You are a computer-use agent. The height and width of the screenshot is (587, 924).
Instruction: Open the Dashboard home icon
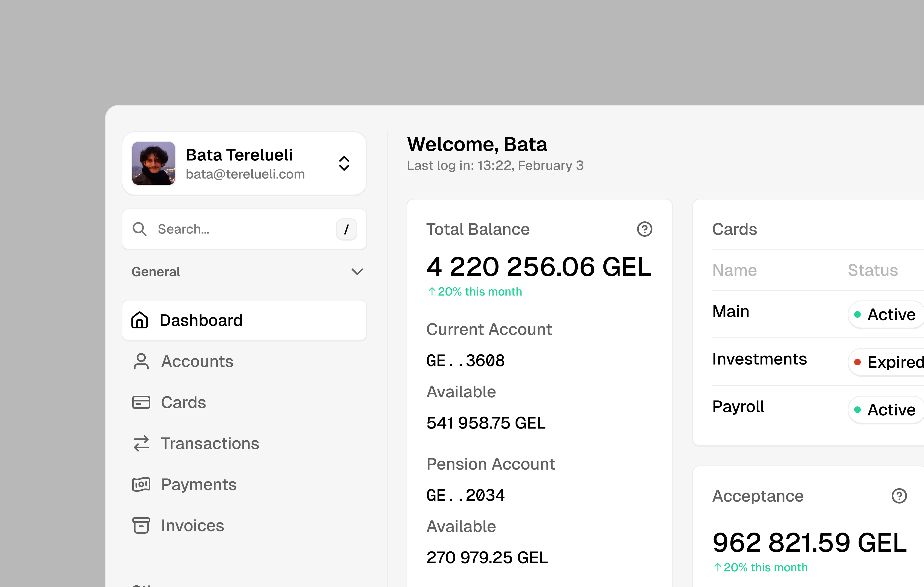click(140, 320)
